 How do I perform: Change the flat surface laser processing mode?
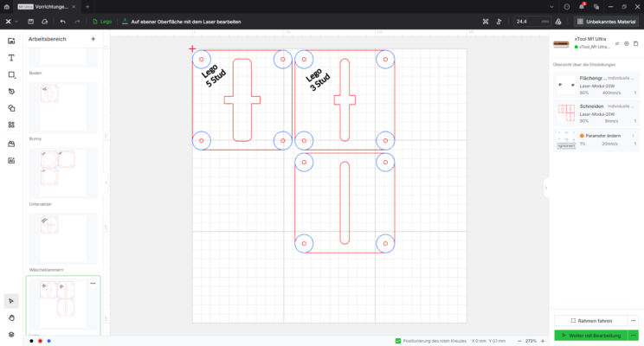[x=182, y=22]
